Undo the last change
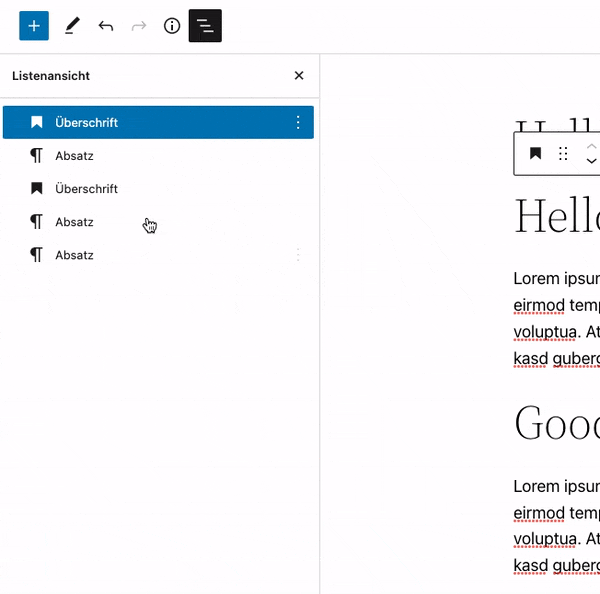Image resolution: width=600 pixels, height=594 pixels. tap(105, 26)
